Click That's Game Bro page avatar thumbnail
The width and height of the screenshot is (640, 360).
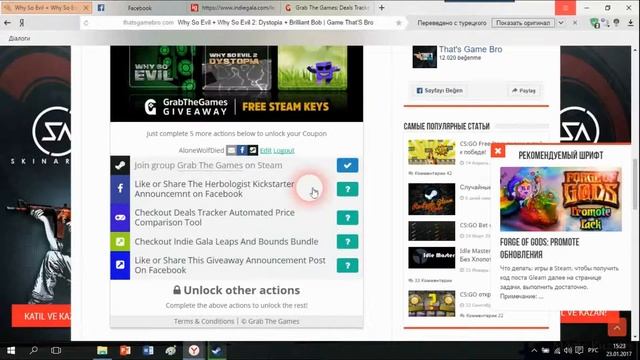click(424, 57)
